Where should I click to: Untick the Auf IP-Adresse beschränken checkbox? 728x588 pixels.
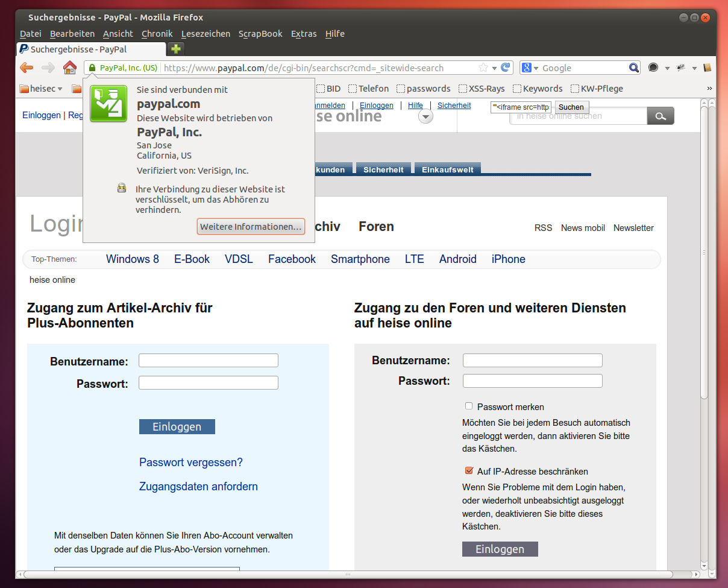pyautogui.click(x=469, y=470)
